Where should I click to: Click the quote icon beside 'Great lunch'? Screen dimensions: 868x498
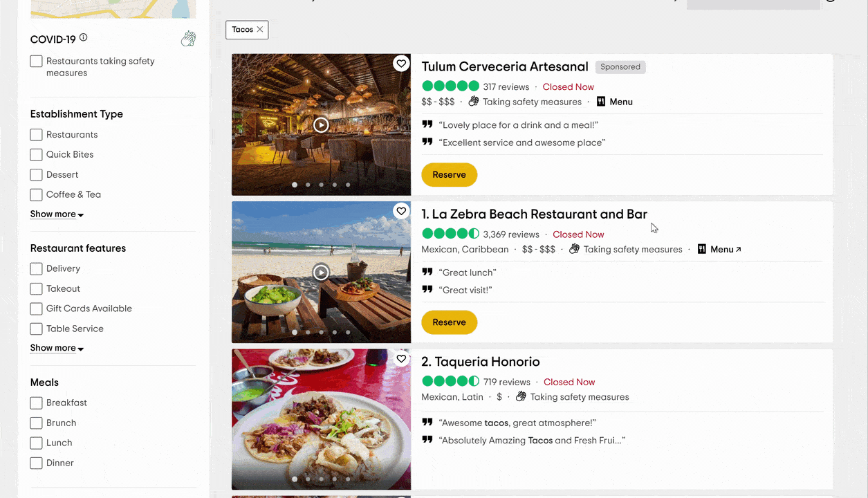[x=427, y=272]
